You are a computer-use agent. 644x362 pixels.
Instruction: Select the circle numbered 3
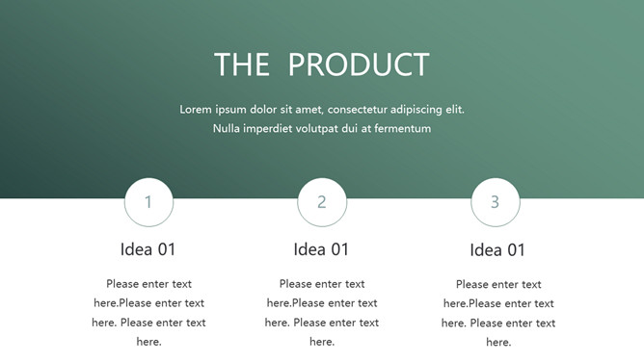(496, 202)
